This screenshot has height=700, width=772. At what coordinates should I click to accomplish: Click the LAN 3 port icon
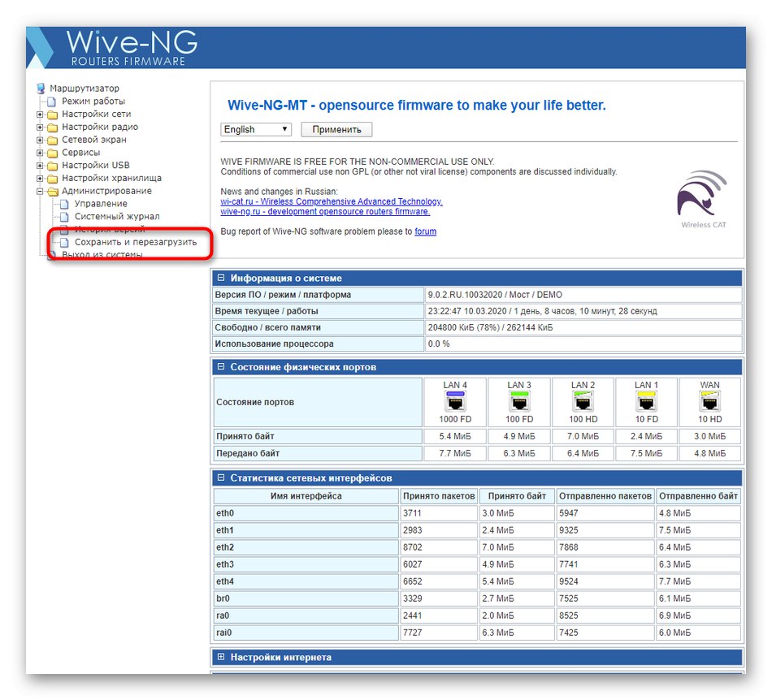[x=519, y=401]
